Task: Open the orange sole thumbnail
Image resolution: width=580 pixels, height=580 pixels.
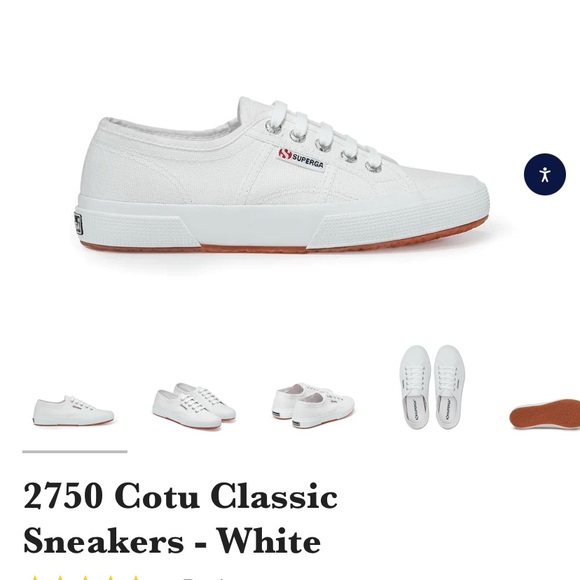Action: 544,414
